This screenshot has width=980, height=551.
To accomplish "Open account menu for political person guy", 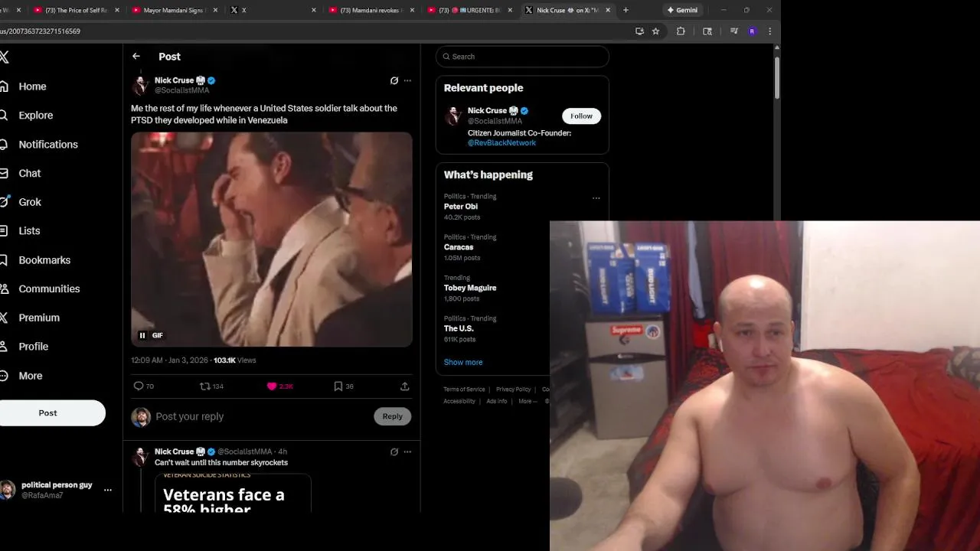I will [x=108, y=490].
